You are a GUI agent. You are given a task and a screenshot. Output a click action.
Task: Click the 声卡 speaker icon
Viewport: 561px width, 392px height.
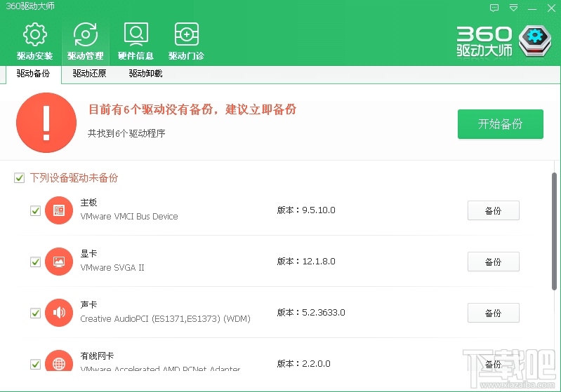59,312
